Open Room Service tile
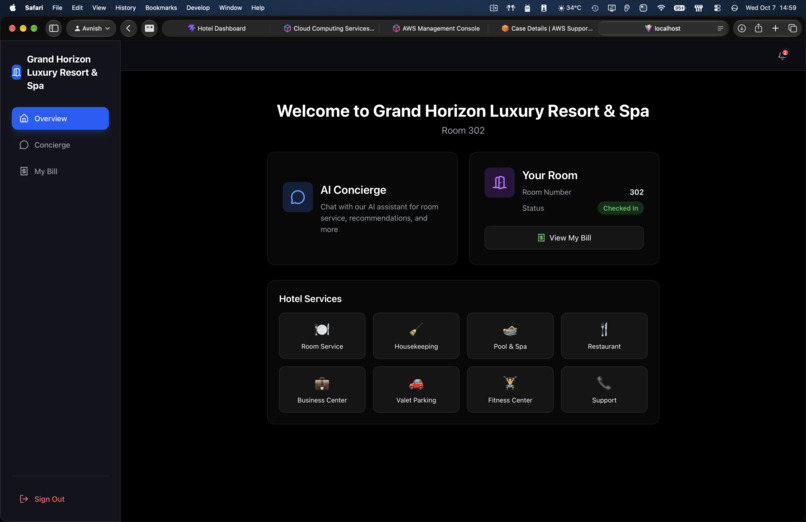The height and width of the screenshot is (522, 806). (322, 335)
